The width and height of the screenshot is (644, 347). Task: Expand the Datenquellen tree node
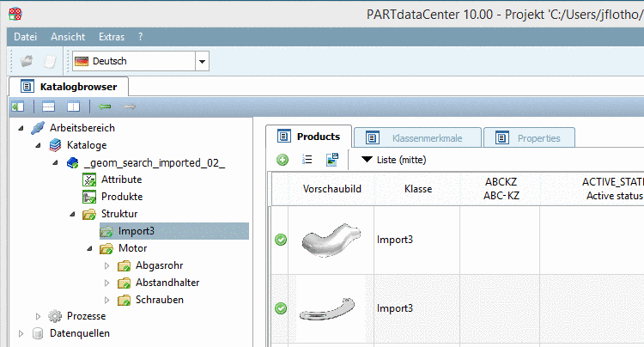21,333
